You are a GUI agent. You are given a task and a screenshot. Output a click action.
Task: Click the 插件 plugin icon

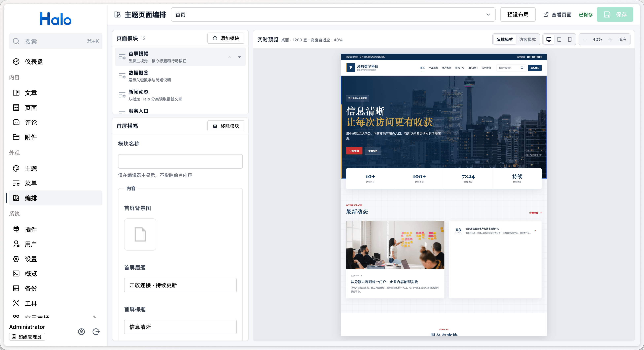[16, 229]
